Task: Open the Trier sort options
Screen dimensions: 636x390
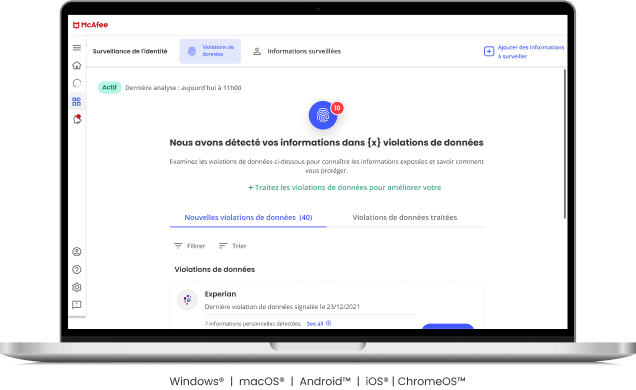Action: coord(233,246)
